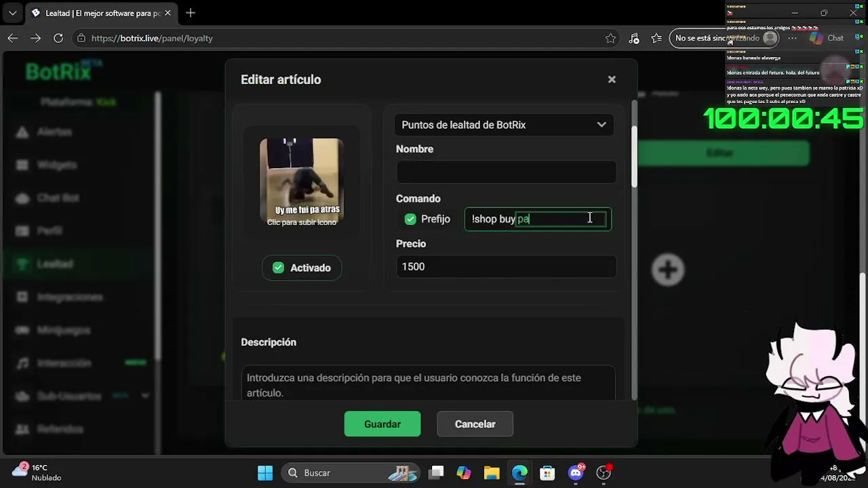Cancel editing with the Cancelar button
This screenshot has width=868, height=488.
475,424
